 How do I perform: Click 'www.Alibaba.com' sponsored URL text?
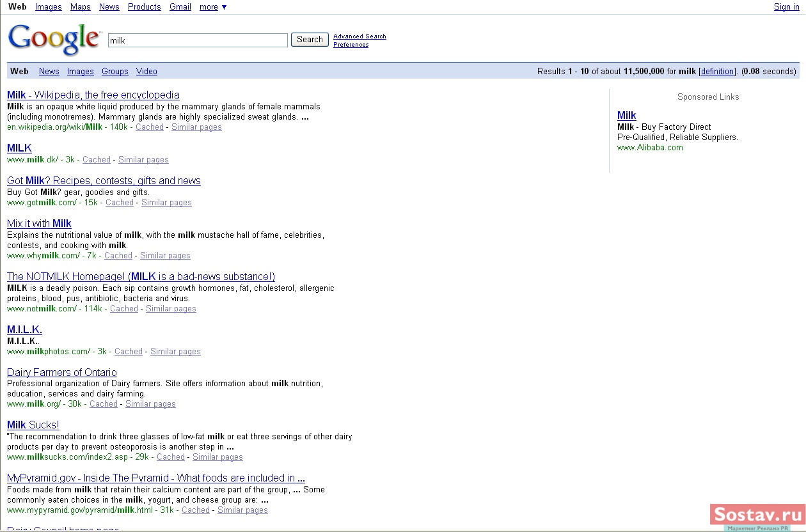point(650,148)
